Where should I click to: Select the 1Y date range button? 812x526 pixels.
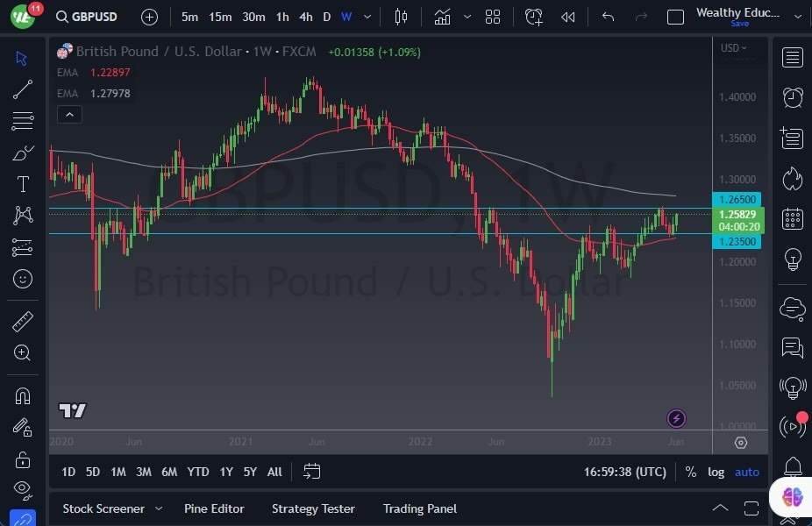tap(225, 472)
